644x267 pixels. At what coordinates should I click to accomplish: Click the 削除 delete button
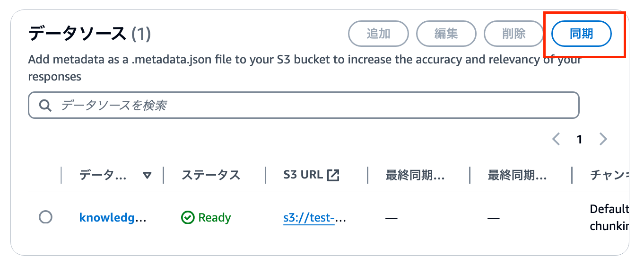[x=514, y=34]
